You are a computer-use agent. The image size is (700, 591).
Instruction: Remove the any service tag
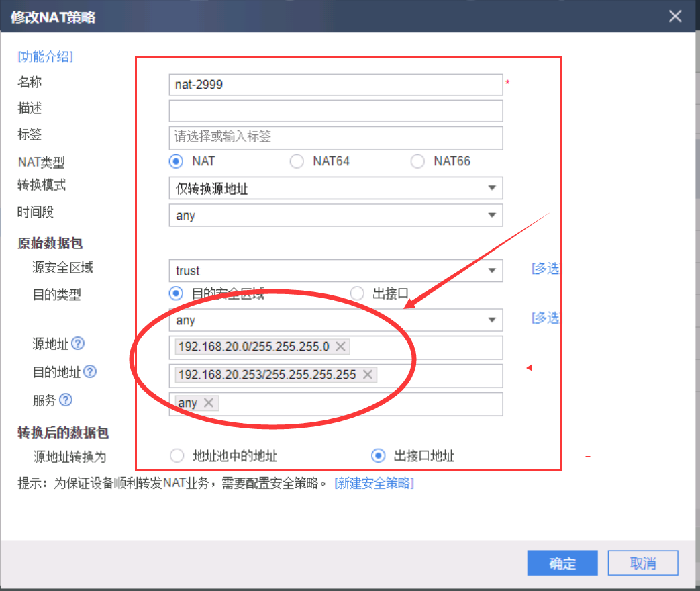(208, 402)
